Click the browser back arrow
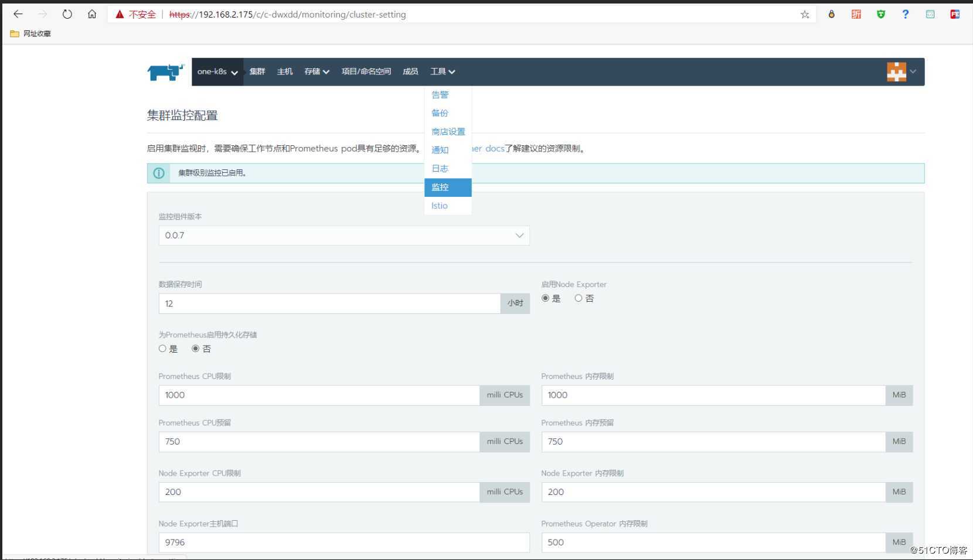Screen dimensions: 973x560 (18, 14)
